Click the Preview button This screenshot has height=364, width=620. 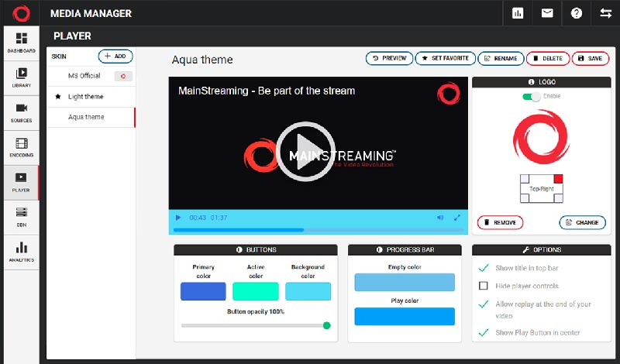point(390,58)
